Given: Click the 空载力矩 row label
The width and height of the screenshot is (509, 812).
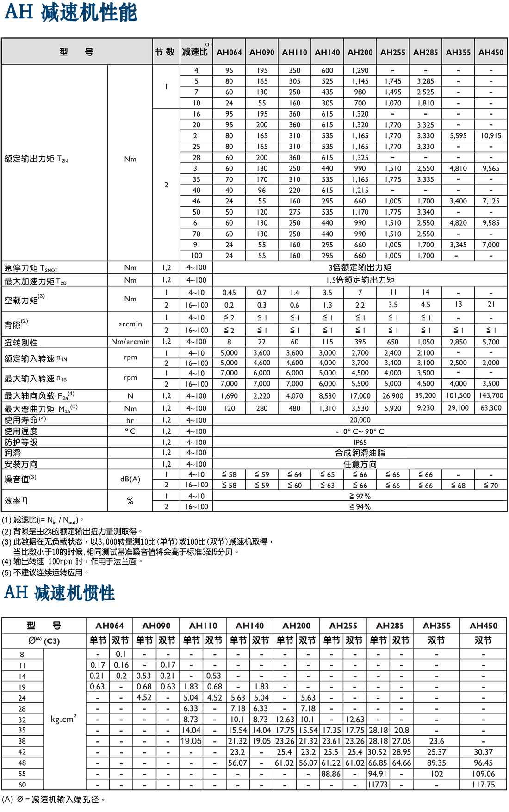Looking at the screenshot, I should click(x=21, y=301).
